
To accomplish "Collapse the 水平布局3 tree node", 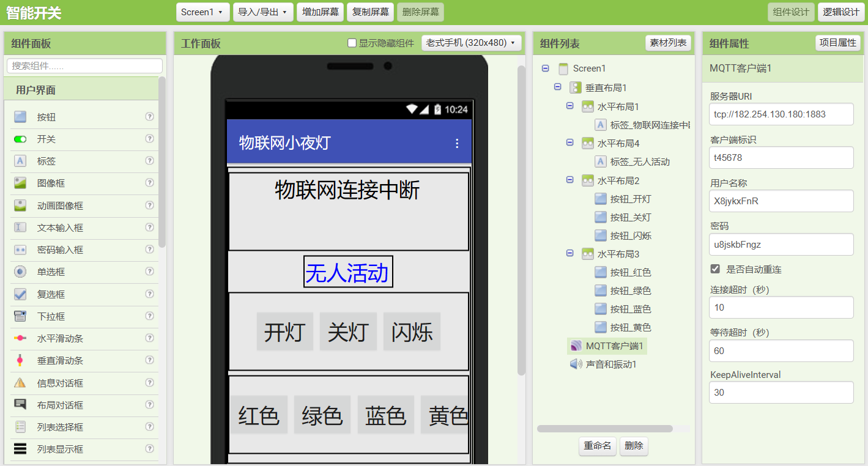I will [x=569, y=253].
